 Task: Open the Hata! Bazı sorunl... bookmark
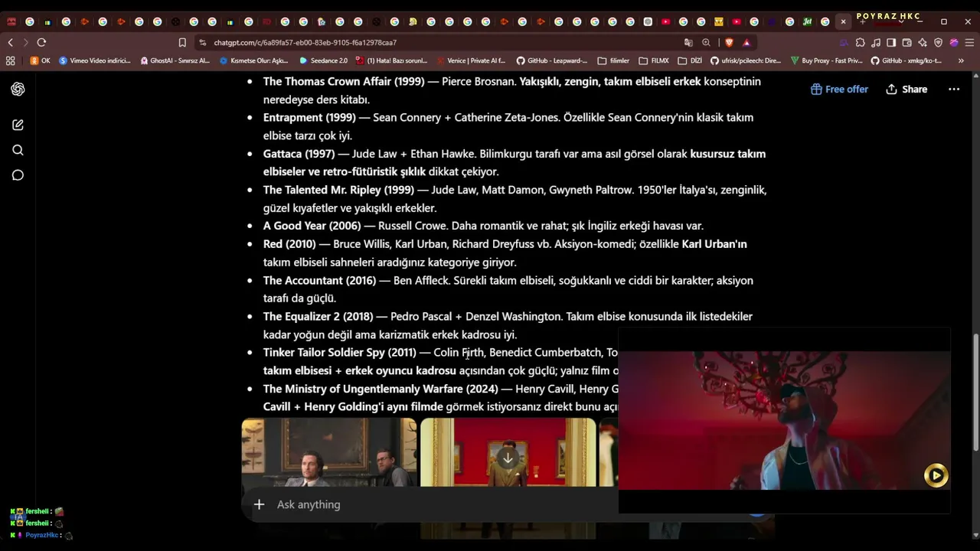click(x=393, y=60)
